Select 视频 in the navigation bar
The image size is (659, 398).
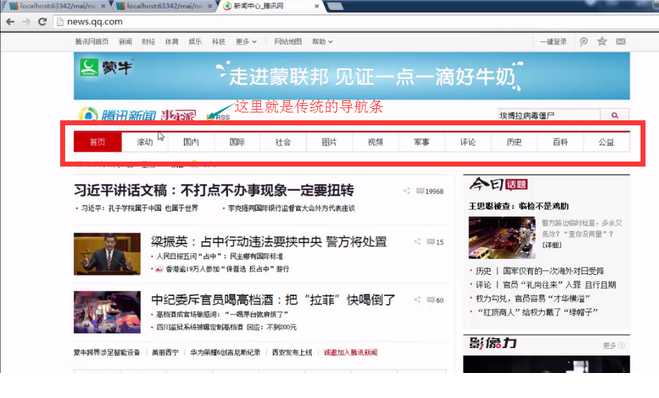click(375, 142)
